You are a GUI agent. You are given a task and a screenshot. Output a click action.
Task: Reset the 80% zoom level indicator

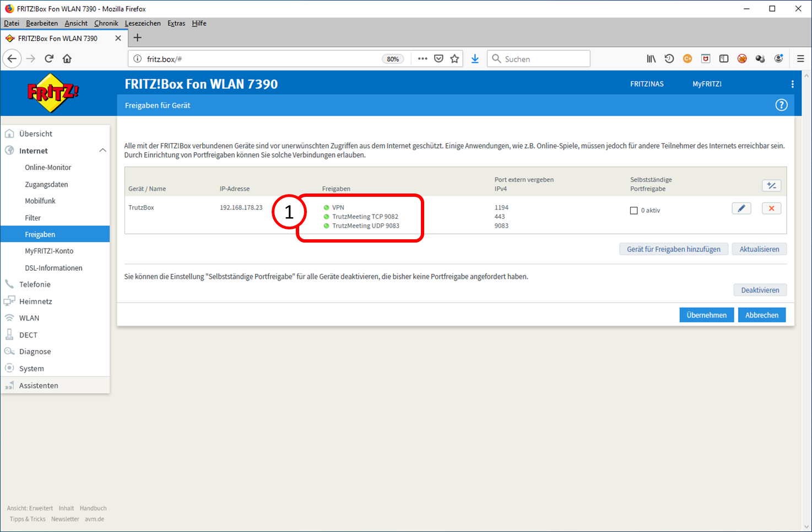[x=393, y=59]
